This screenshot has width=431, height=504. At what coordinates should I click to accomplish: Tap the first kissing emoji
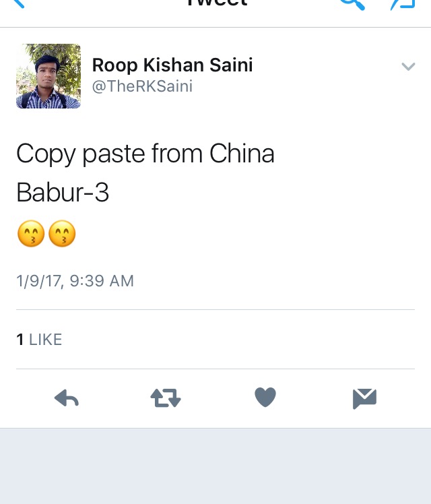[x=31, y=234]
